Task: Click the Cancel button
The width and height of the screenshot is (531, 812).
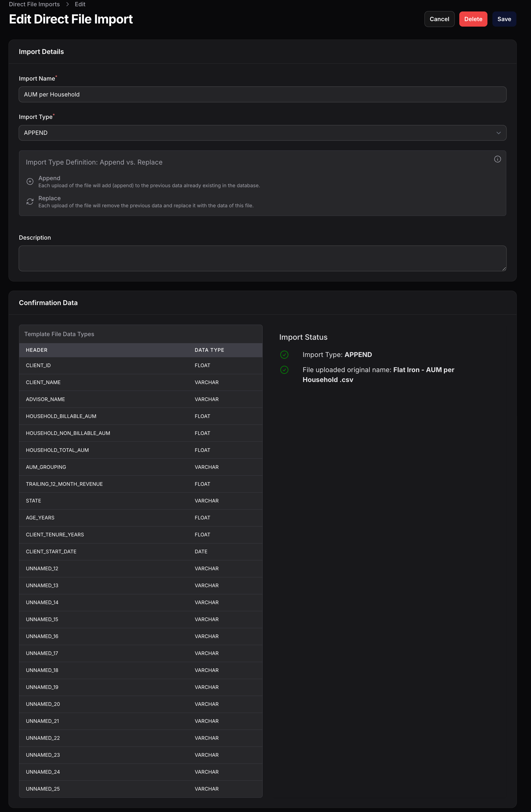Action: pyautogui.click(x=439, y=19)
